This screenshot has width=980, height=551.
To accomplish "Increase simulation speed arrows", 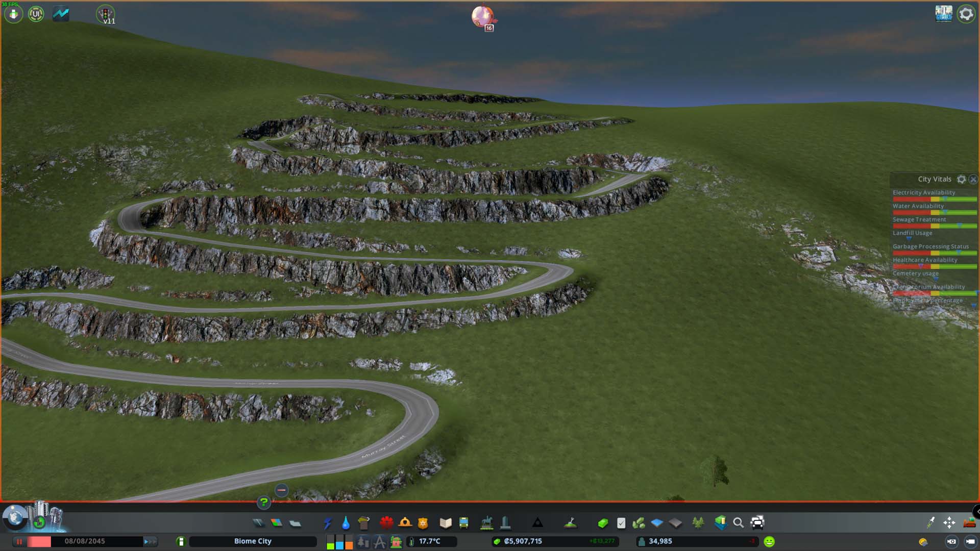I will coord(150,541).
